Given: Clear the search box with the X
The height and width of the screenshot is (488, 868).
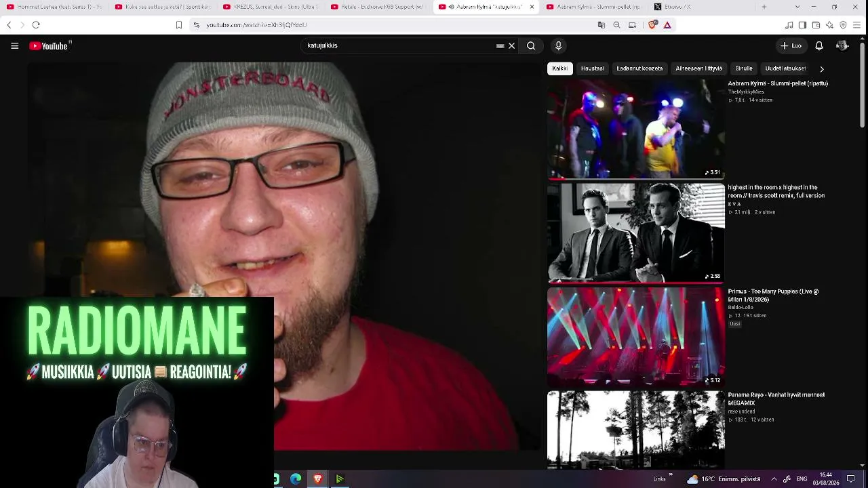Looking at the screenshot, I should pos(512,46).
